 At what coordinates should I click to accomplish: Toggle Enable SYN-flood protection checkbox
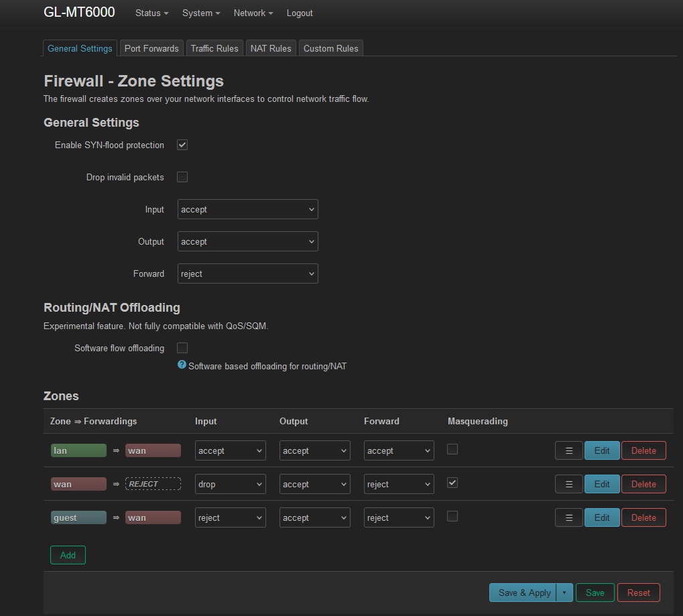[x=182, y=145]
